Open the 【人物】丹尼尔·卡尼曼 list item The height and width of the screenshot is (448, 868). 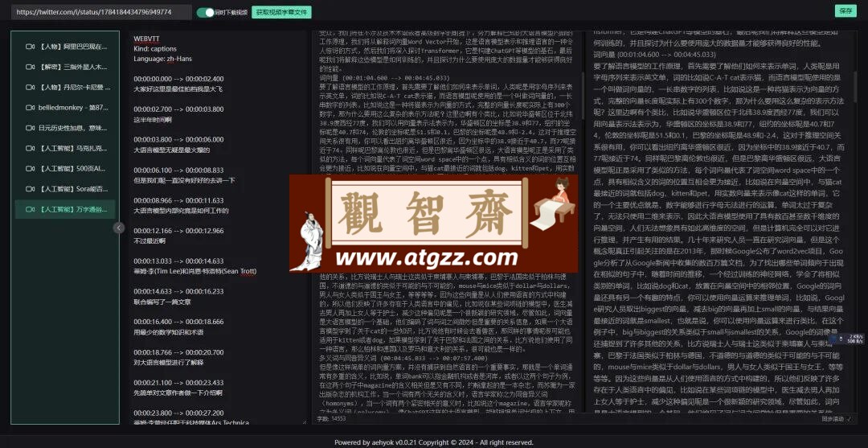tap(65, 87)
